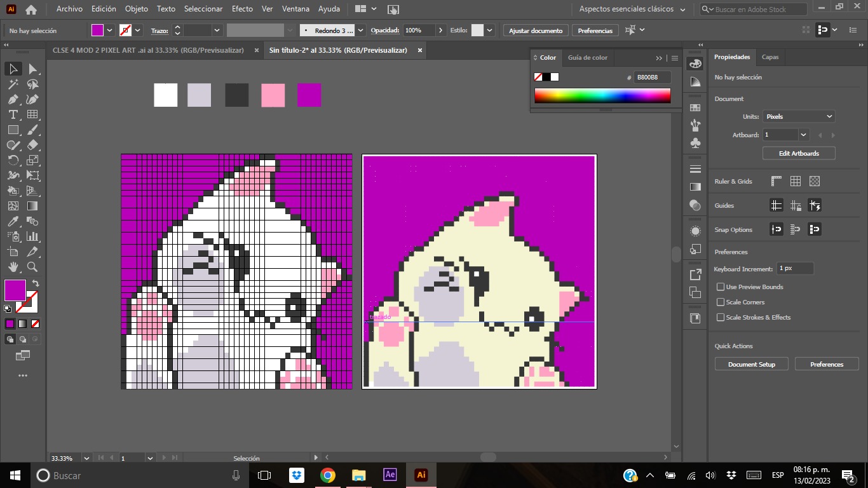Select the Gradient tool
Screen dimensions: 868x488
pos(32,206)
